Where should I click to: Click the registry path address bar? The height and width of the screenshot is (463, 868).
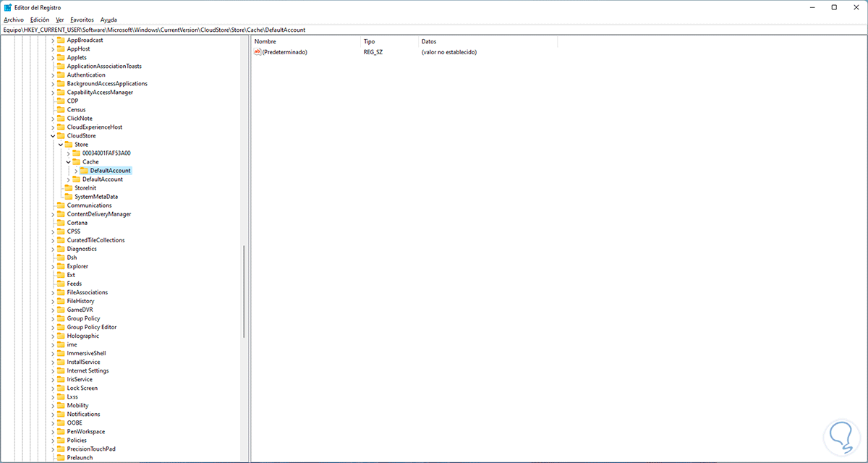434,30
